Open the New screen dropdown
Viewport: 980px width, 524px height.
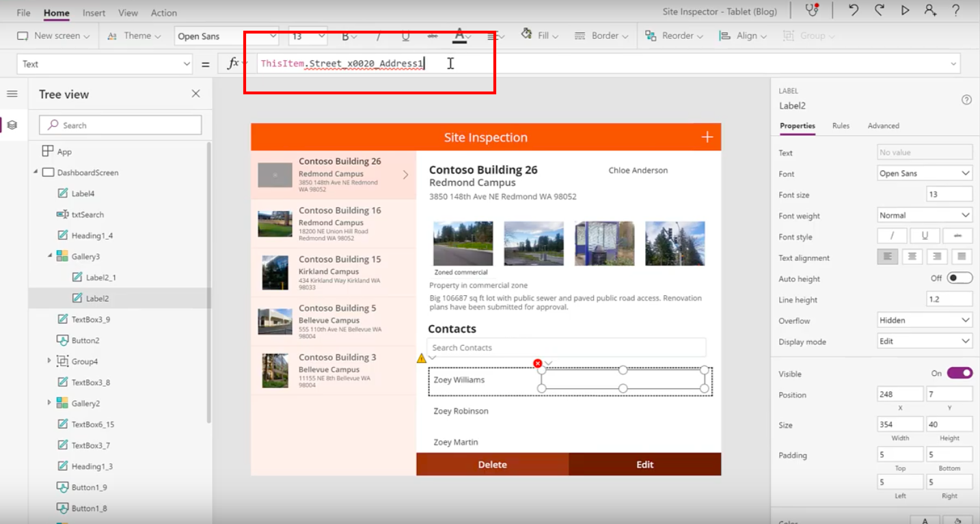coord(53,36)
